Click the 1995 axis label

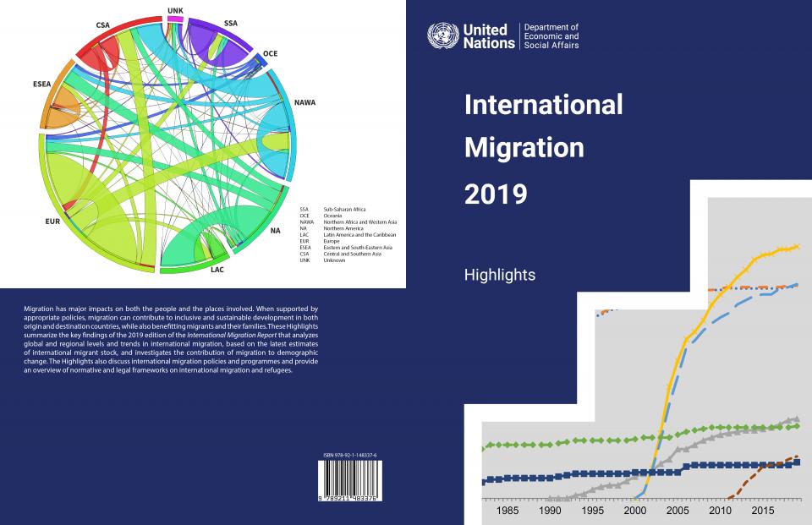pos(592,511)
